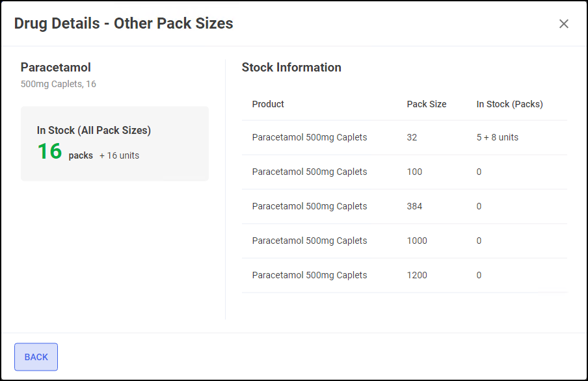The height and width of the screenshot is (381, 588).
Task: Close the Drug Details dialog with X
Action: (x=563, y=24)
